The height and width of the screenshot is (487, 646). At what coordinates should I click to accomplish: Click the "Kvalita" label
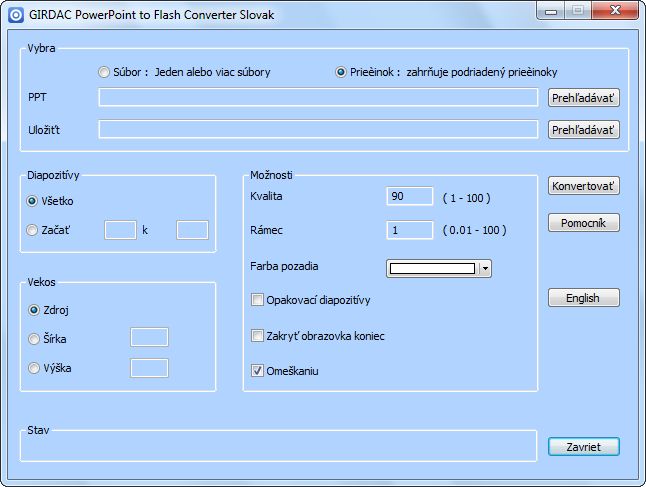coord(266,196)
